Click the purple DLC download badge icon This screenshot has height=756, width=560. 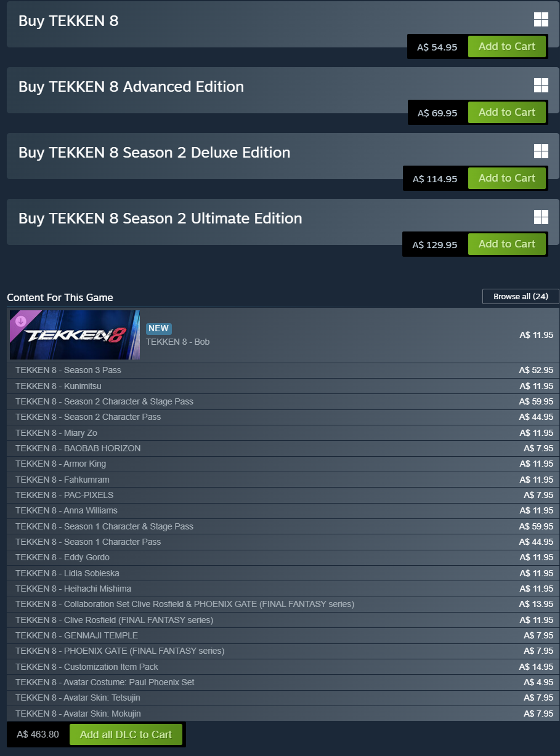pos(20,321)
